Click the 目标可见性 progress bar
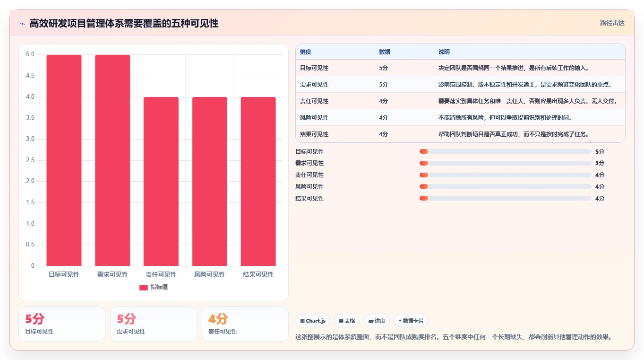Image resolution: width=644 pixels, height=360 pixels. coord(506,151)
